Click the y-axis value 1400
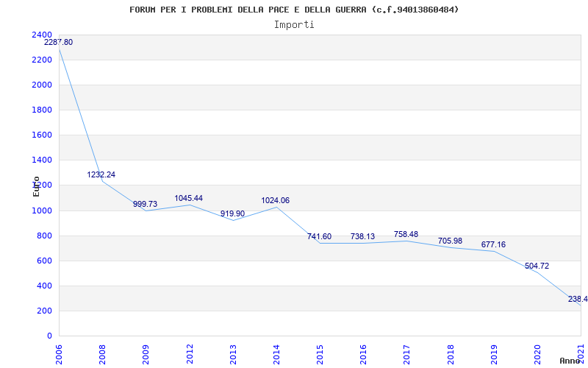 [42, 160]
